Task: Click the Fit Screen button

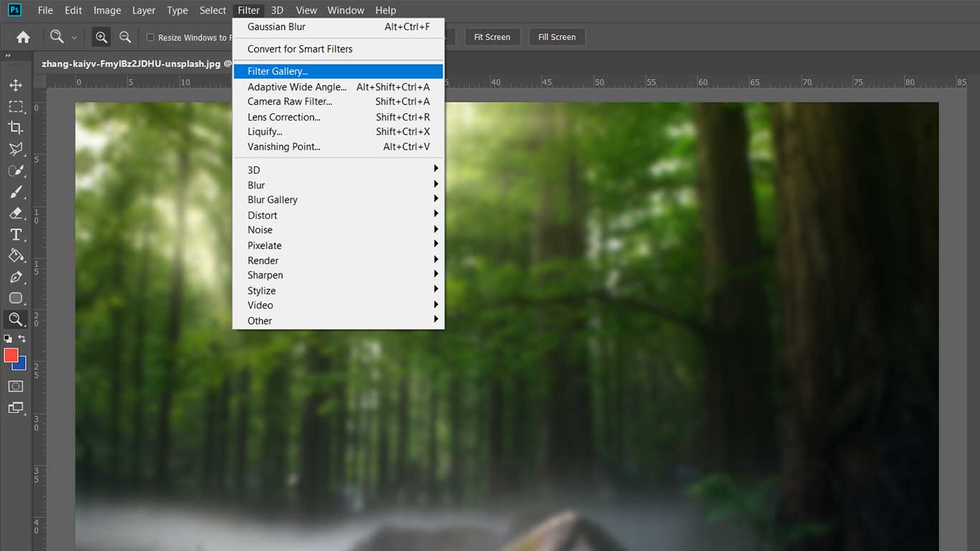Action: tap(492, 37)
